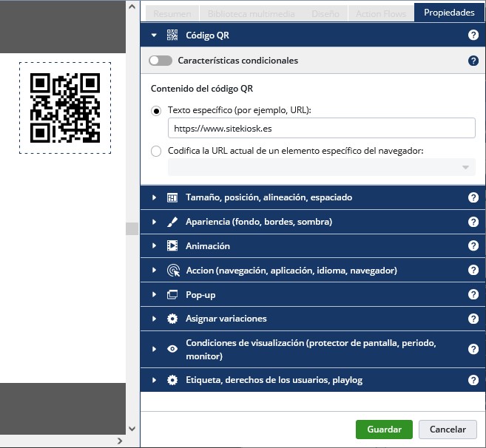Select Codifica la URL actual radio option

pos(156,152)
